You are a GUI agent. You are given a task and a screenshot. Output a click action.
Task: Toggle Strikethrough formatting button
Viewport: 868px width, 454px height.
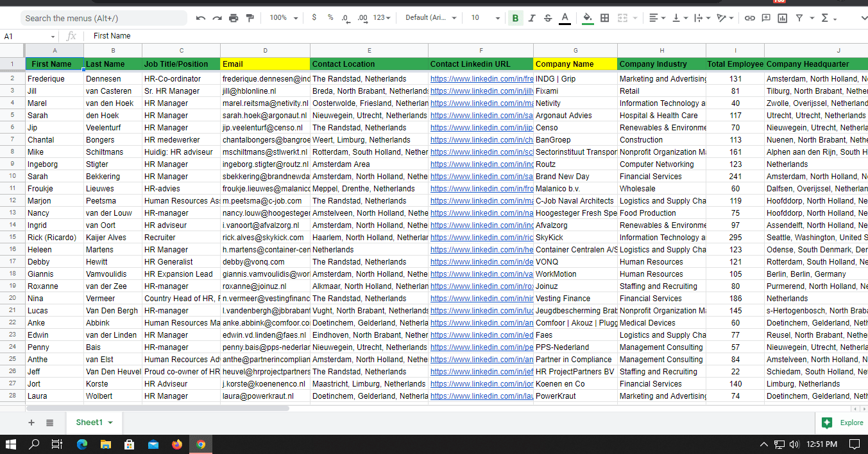point(548,18)
